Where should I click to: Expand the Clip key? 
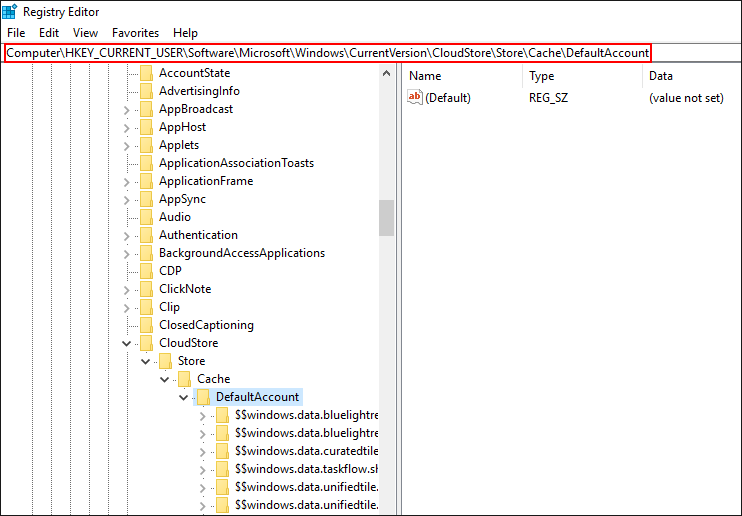tap(126, 308)
